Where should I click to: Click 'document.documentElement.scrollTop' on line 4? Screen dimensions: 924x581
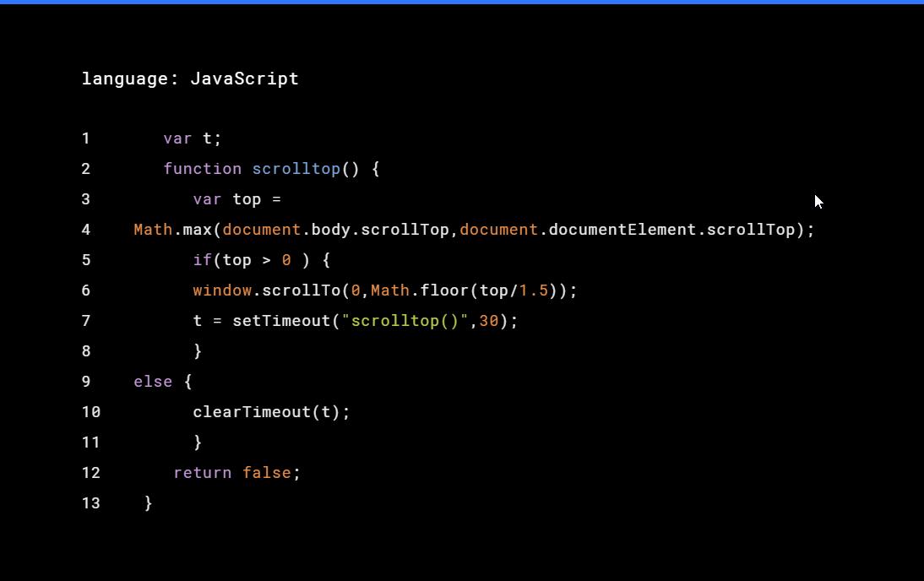point(628,230)
